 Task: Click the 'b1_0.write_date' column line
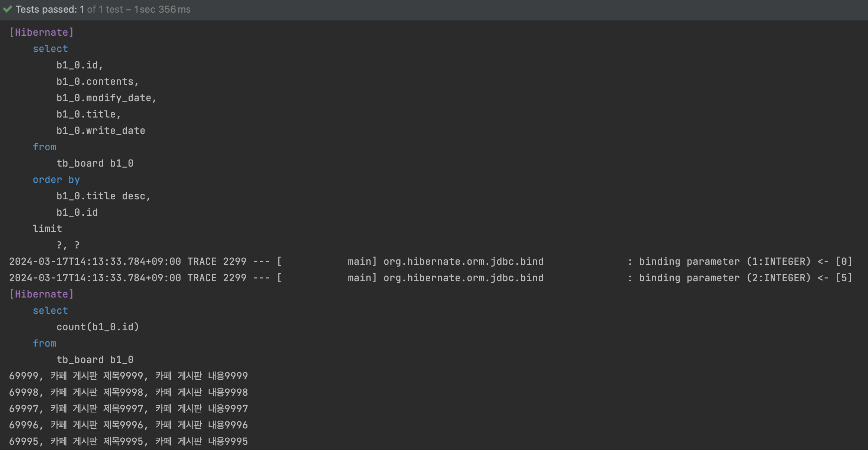point(101,131)
